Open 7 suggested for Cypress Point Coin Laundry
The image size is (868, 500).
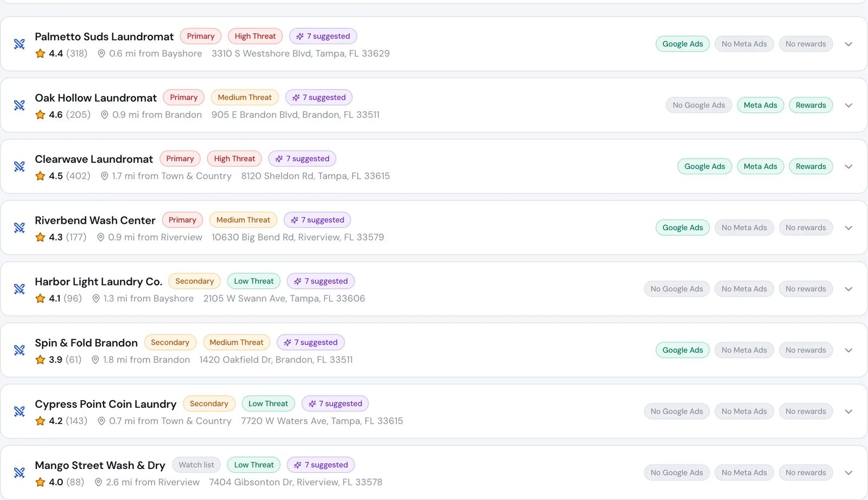(x=335, y=404)
